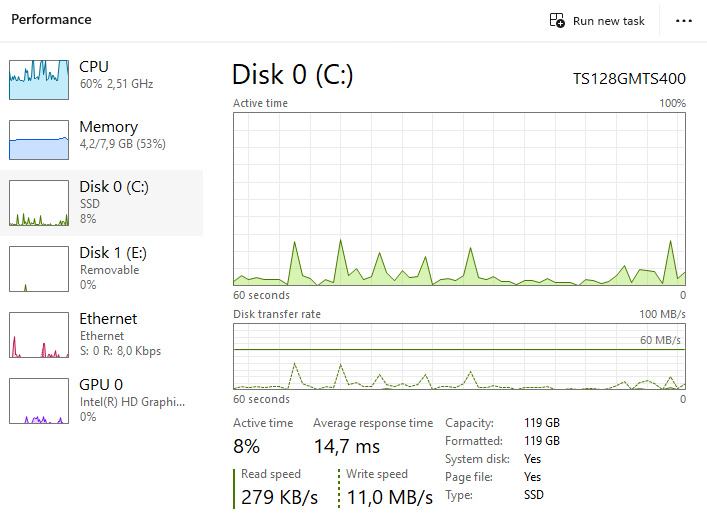Click the Average response time value

tap(347, 446)
